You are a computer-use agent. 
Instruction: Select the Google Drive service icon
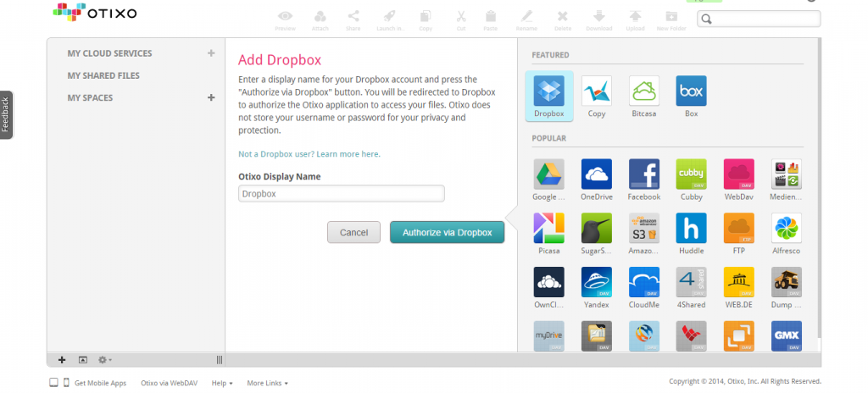548,174
